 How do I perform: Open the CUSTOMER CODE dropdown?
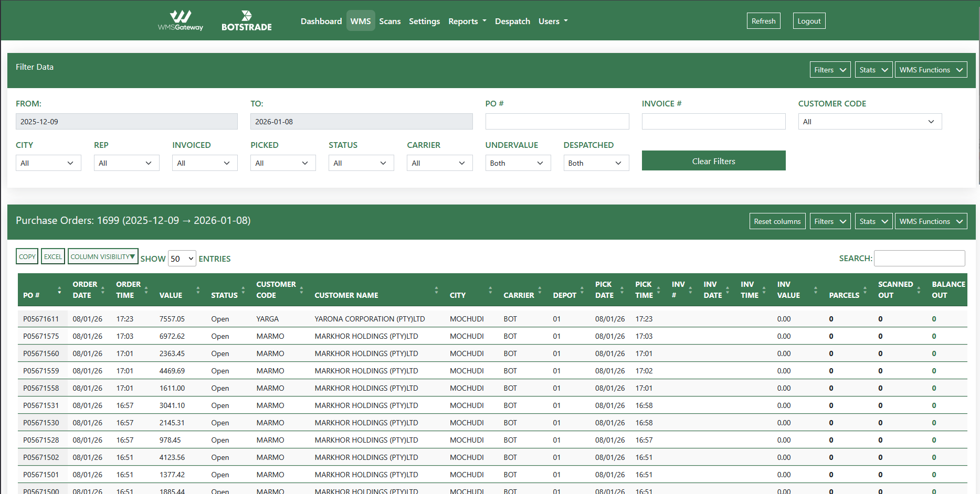(x=869, y=121)
